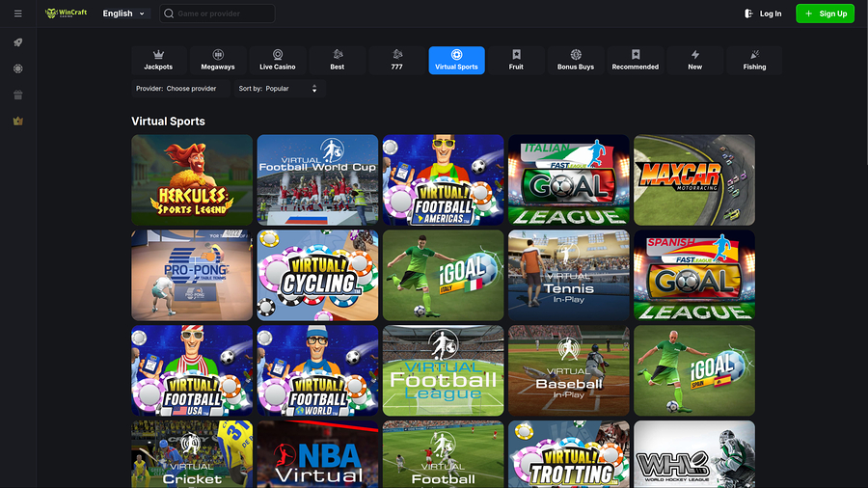Open Virtual Football League game
This screenshot has width=868, height=488.
[444, 370]
